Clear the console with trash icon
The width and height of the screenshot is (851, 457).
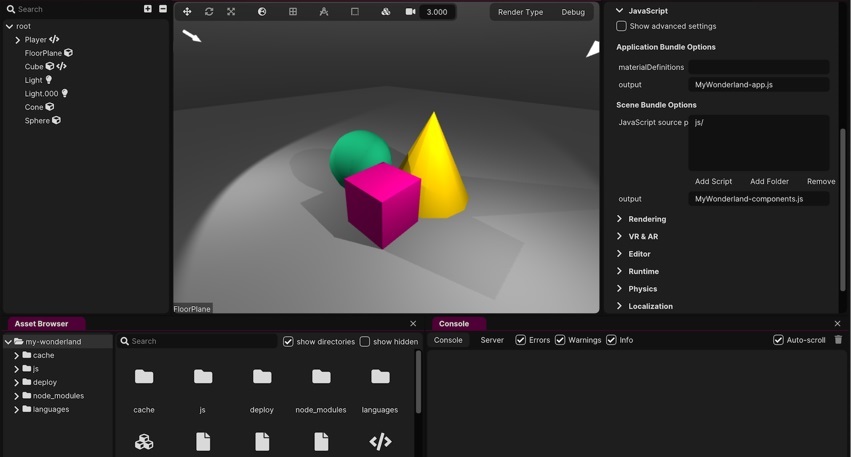click(838, 340)
